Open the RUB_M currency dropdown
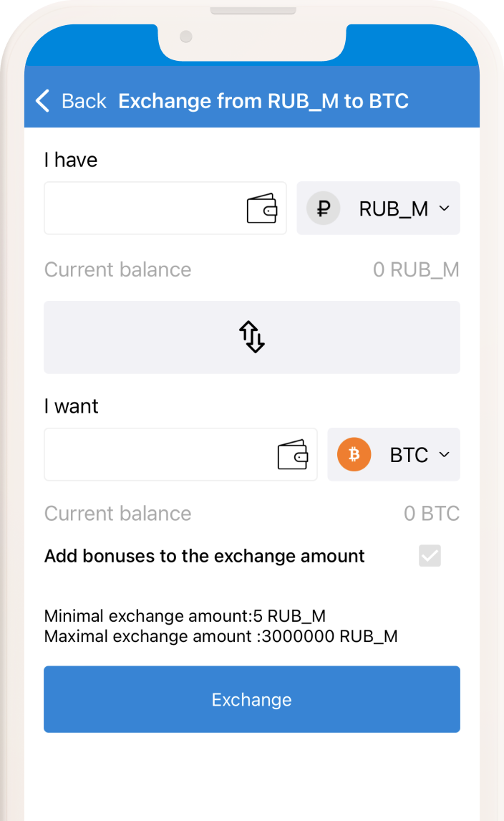The image size is (504, 821). 393,208
